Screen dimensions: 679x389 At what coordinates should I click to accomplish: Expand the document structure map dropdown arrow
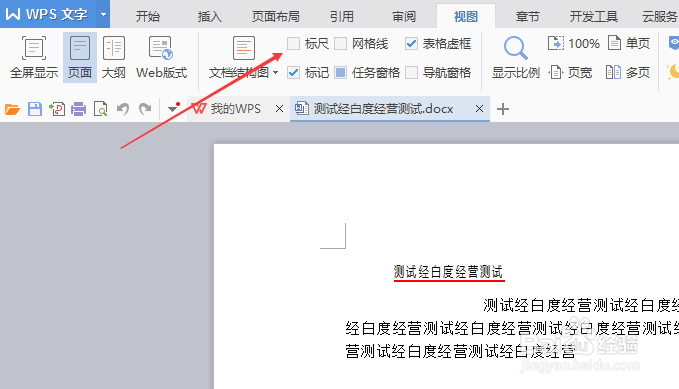point(275,72)
